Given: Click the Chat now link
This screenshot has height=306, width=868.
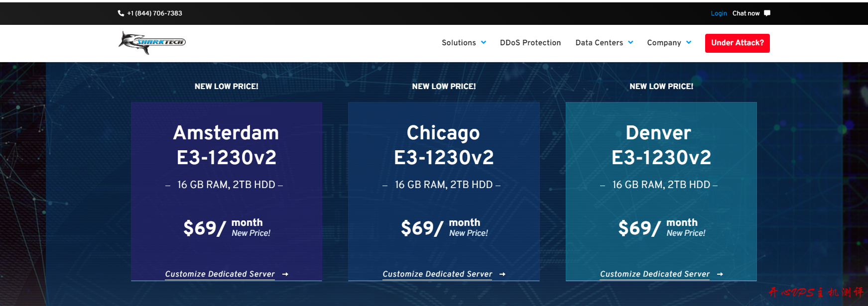Looking at the screenshot, I should [x=745, y=13].
